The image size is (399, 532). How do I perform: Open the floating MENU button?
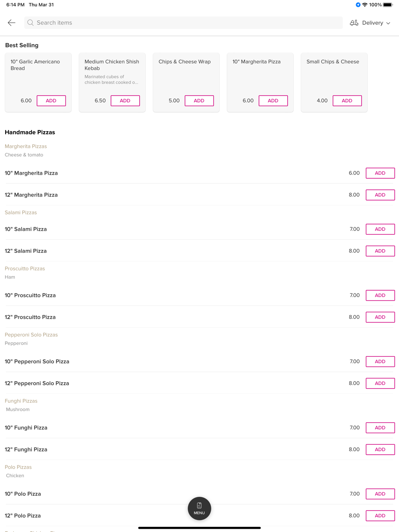coord(199,508)
